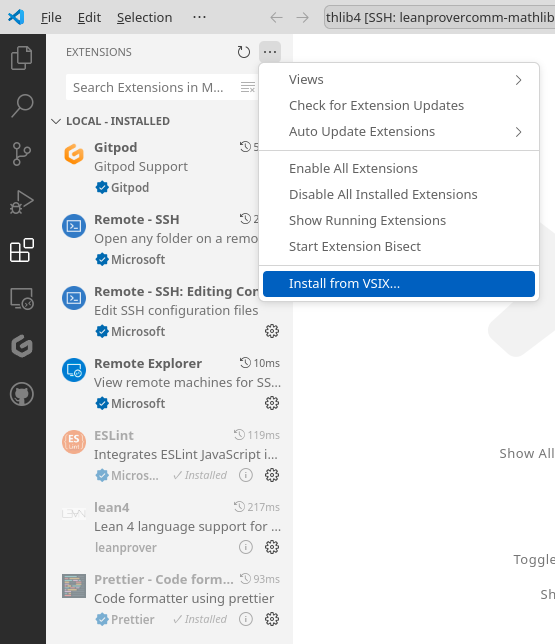555x644 pixels.
Task: Expand the Views submenu
Action: point(399,80)
